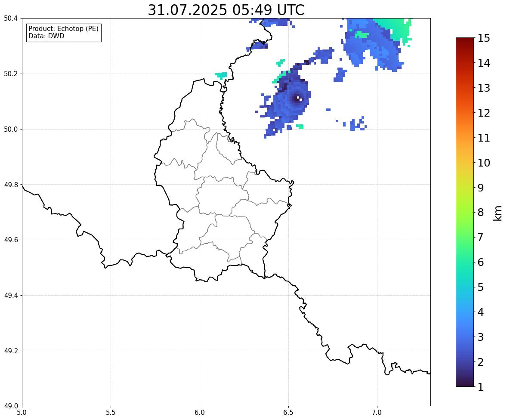Click colorbar tick label 13

click(484, 88)
